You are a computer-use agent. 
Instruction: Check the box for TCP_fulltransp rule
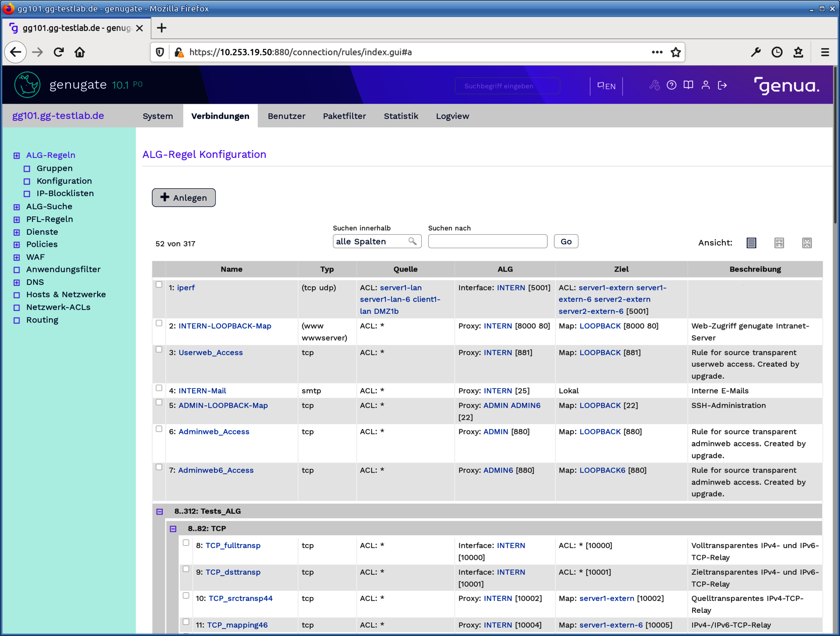(186, 543)
